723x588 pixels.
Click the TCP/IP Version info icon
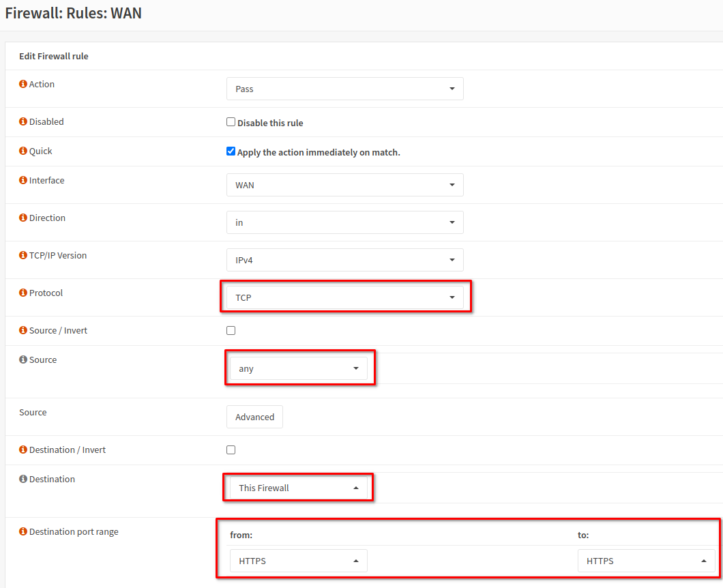coord(23,256)
